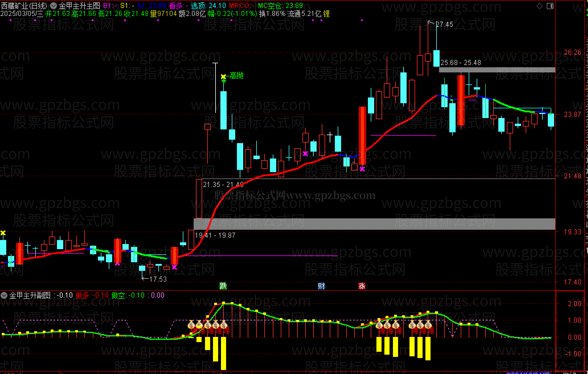Click the gray 25.68 - 25.48 gap band

click(497, 70)
